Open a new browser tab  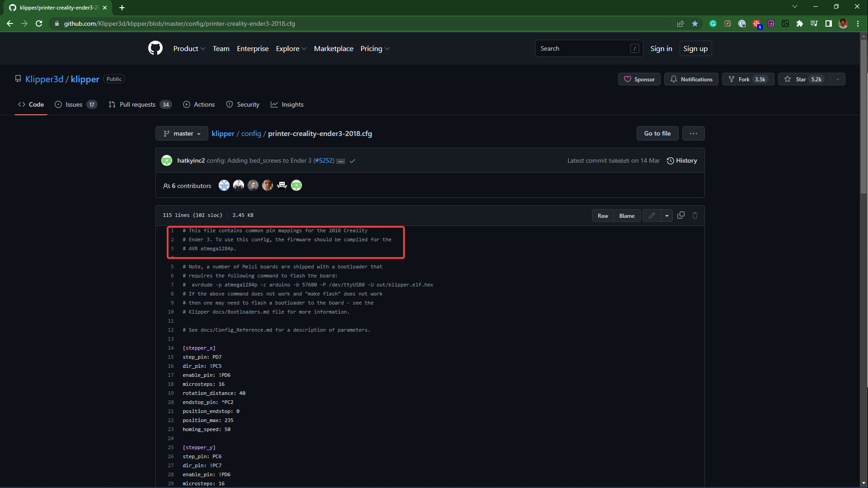[122, 8]
